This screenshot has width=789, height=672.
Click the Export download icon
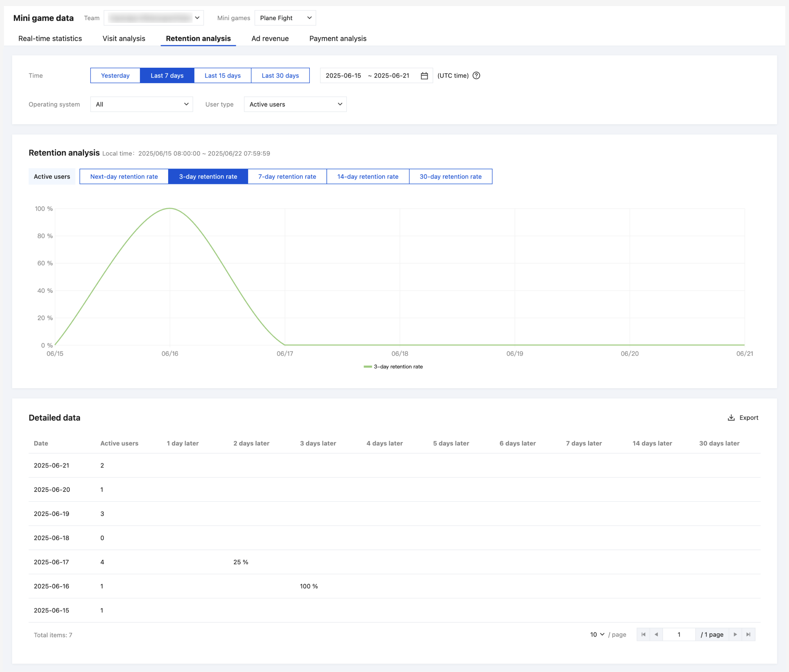[x=731, y=417]
